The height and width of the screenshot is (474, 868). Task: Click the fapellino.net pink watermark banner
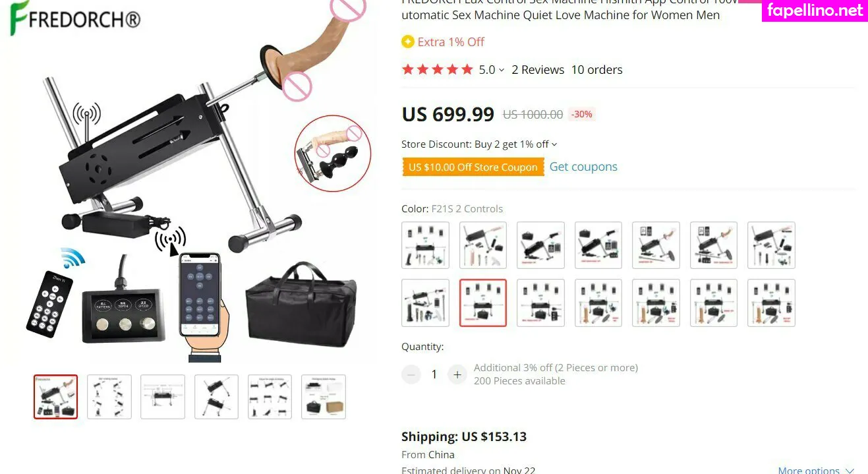tap(815, 11)
